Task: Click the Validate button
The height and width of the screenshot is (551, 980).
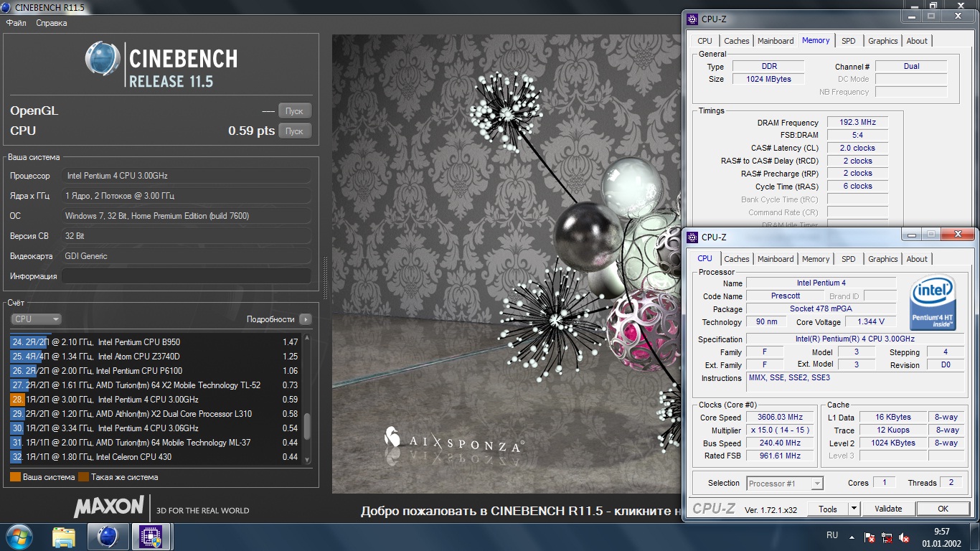Action: pos(888,509)
